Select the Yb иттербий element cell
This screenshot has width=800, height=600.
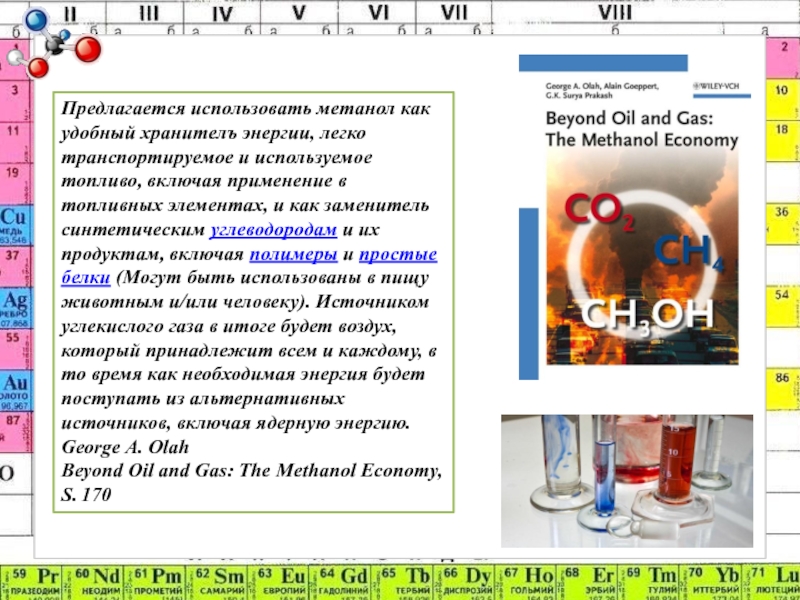710,582
